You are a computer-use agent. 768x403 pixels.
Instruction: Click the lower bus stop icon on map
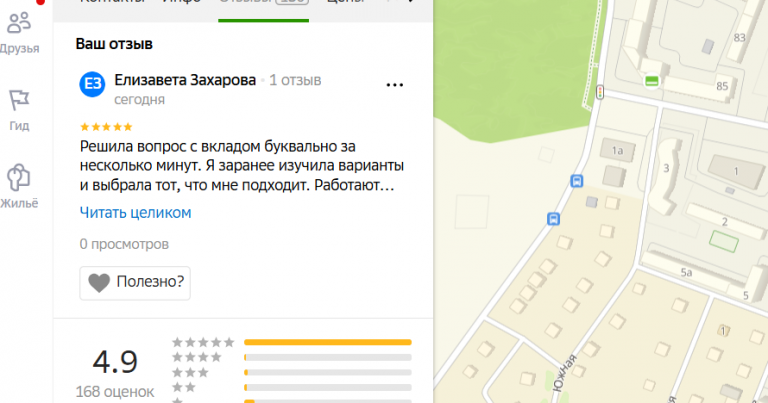coord(553,219)
